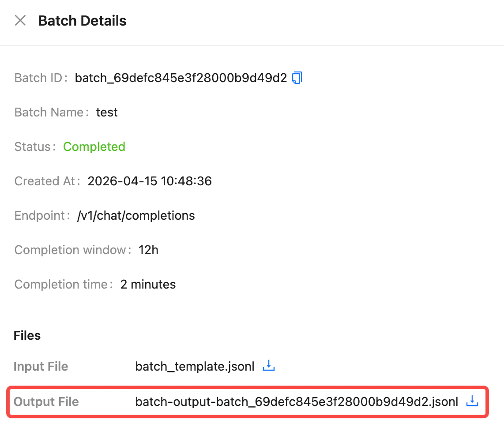
Task: Click the Output File row label
Action: (x=46, y=402)
